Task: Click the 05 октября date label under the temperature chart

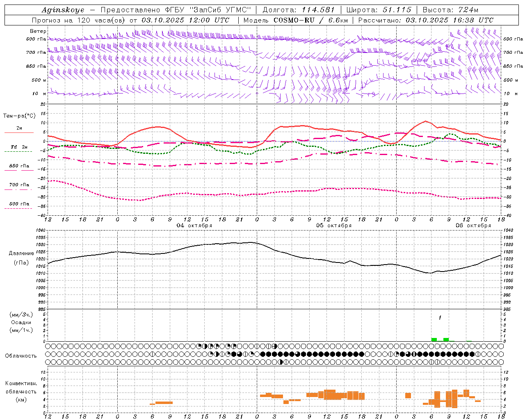Action: [x=334, y=225]
